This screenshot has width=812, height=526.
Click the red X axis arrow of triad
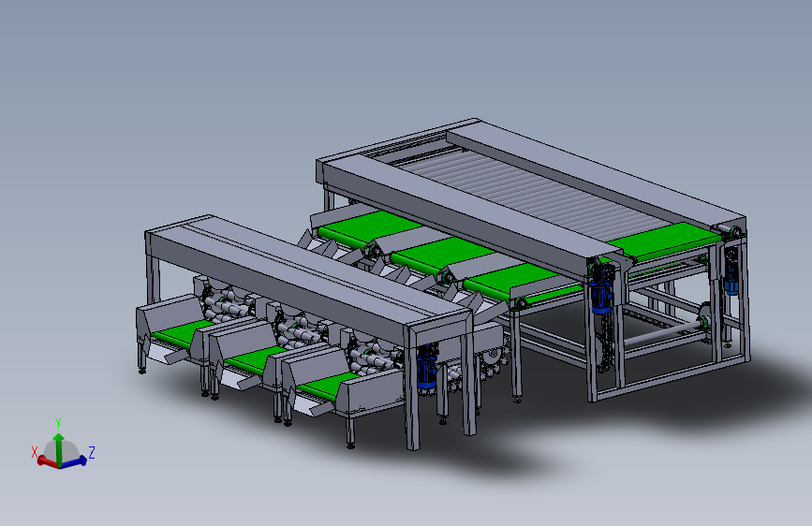[x=47, y=461]
